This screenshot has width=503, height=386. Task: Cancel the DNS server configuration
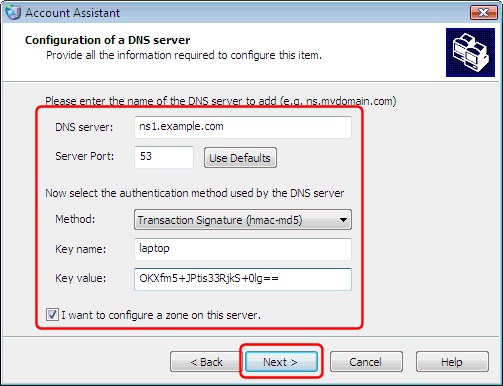pos(366,362)
